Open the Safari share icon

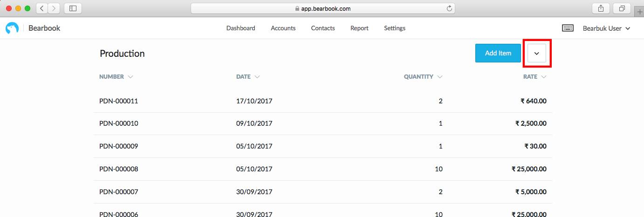point(601,8)
